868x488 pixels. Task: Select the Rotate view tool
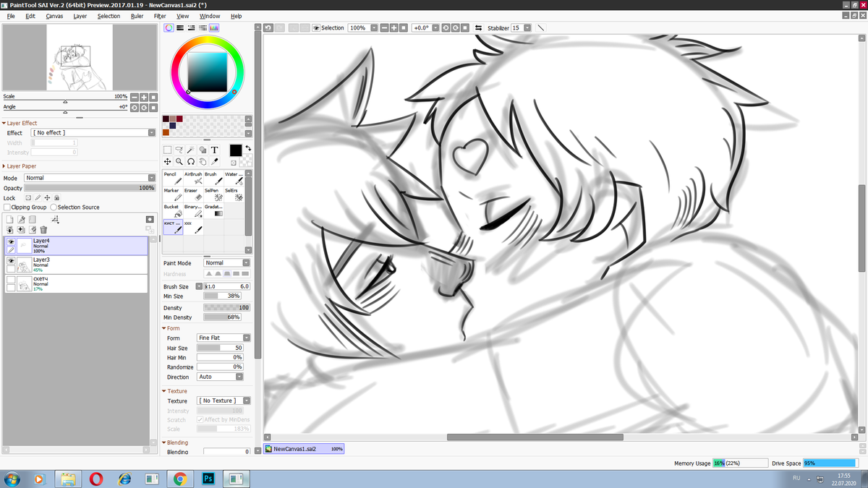click(190, 162)
